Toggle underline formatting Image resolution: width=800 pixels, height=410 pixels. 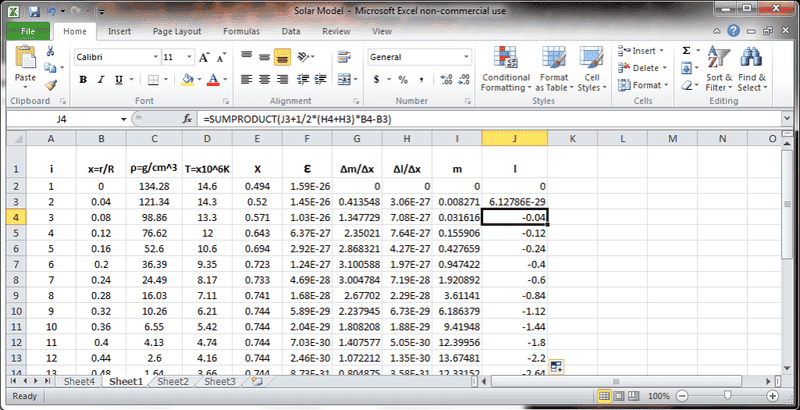pos(118,80)
